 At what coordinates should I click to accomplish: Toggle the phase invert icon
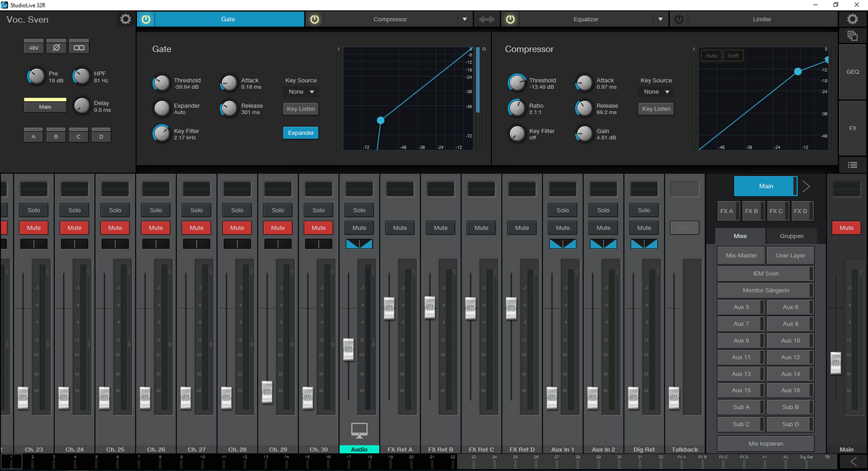(x=56, y=48)
